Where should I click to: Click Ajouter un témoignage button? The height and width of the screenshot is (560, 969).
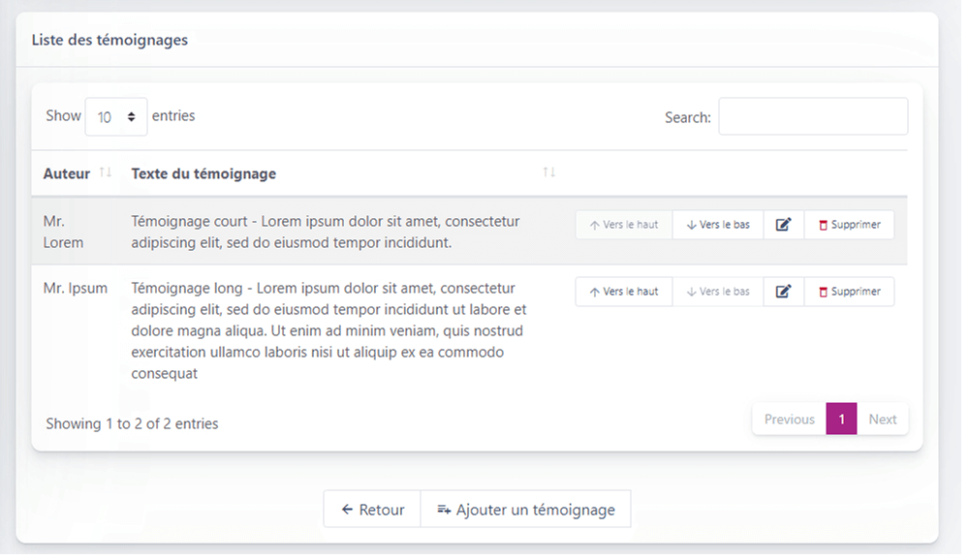click(x=525, y=510)
